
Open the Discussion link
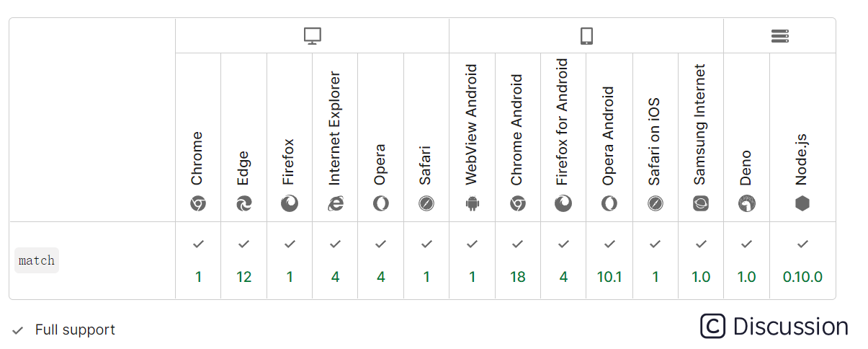(774, 327)
